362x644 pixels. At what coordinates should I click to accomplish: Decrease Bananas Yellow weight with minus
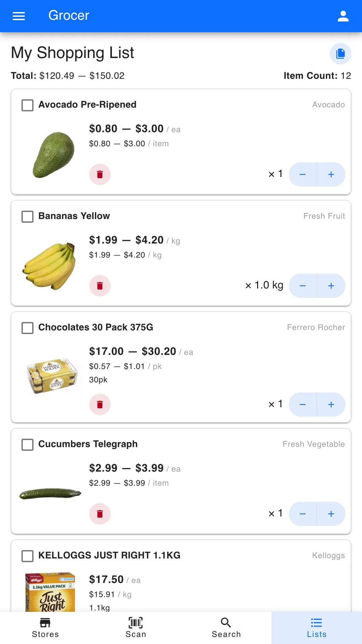coord(303,286)
